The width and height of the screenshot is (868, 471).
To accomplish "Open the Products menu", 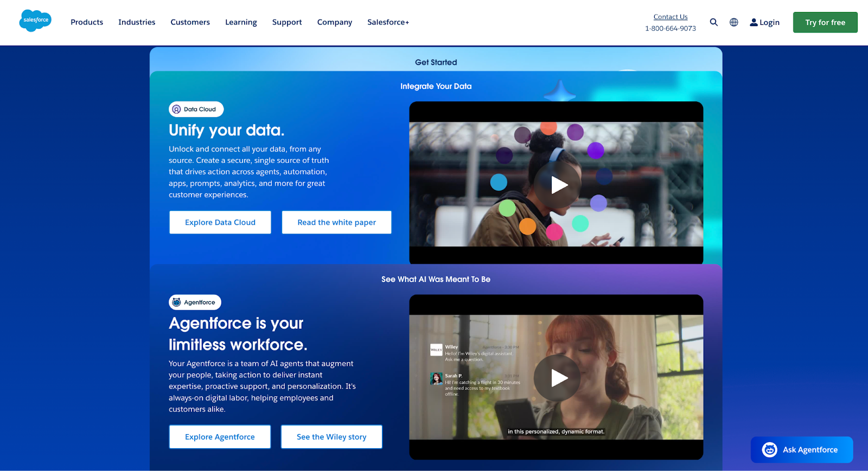I will pyautogui.click(x=87, y=22).
